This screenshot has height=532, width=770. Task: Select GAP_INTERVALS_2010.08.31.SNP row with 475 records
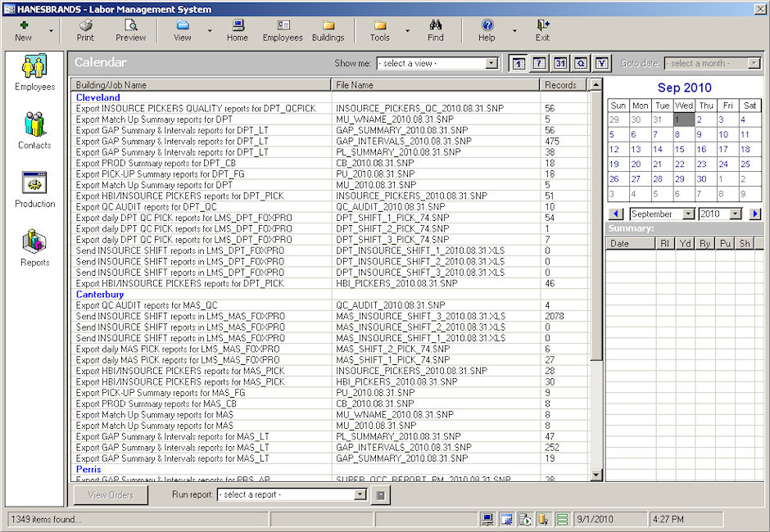(x=329, y=142)
